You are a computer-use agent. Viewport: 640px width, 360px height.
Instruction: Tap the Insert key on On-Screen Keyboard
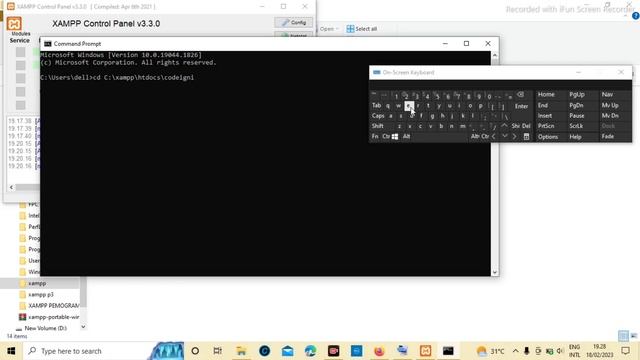point(545,116)
